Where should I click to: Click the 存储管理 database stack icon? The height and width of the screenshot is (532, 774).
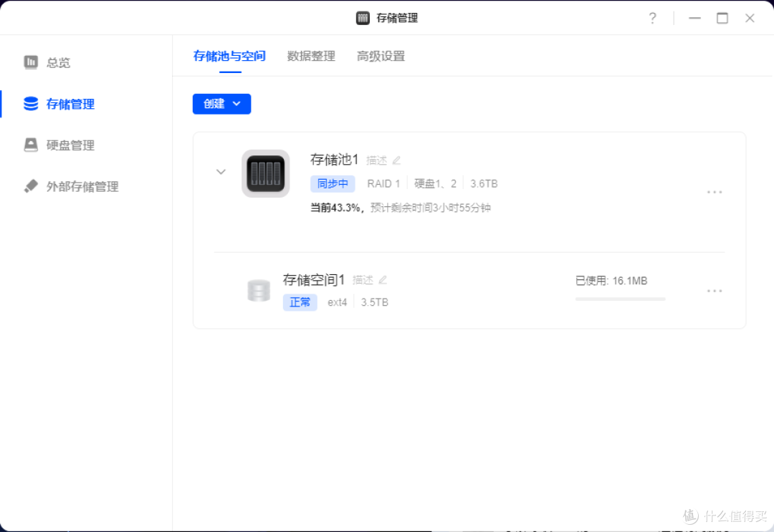coord(31,104)
